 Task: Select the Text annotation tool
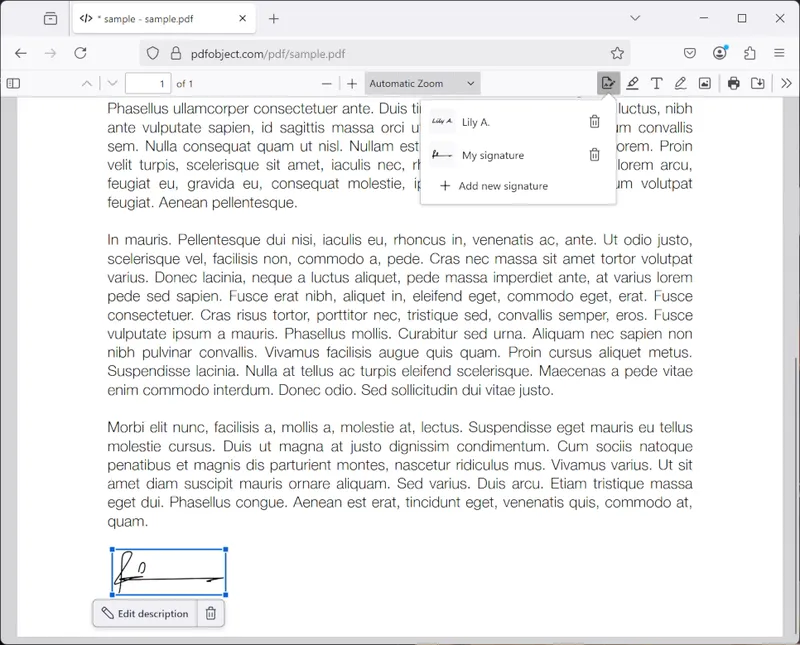click(656, 84)
